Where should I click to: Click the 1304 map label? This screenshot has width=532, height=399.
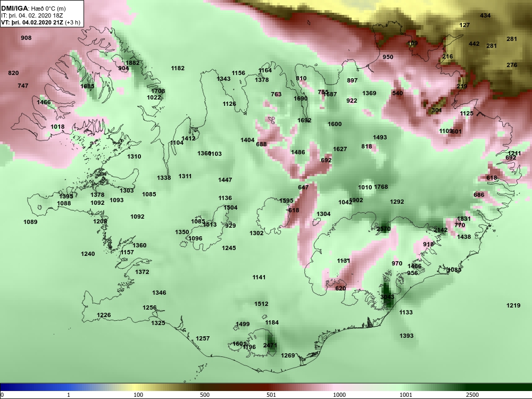tap(323, 214)
